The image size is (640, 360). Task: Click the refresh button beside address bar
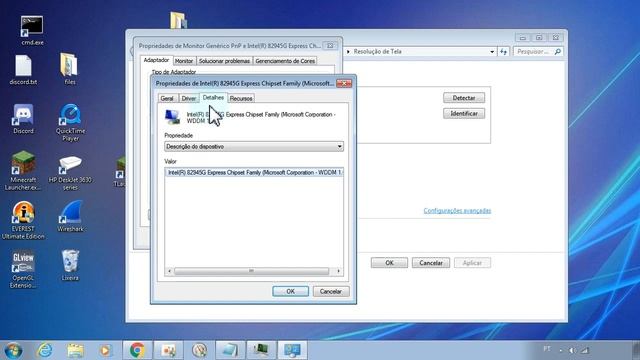[x=503, y=52]
